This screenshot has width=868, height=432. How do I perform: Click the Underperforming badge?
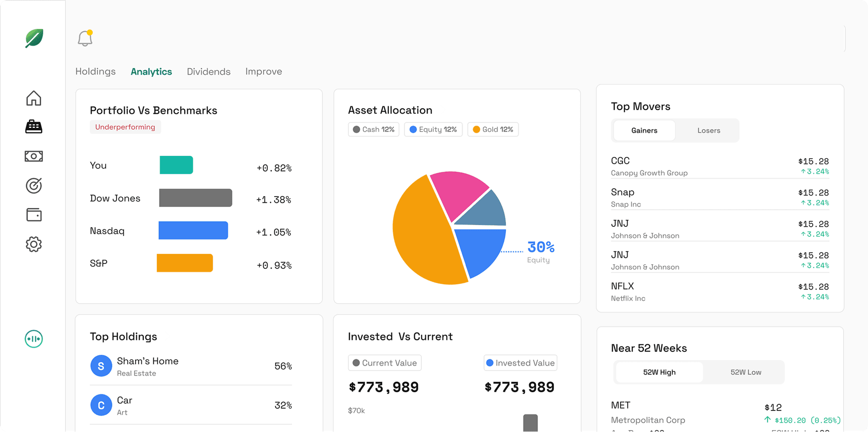tap(125, 127)
